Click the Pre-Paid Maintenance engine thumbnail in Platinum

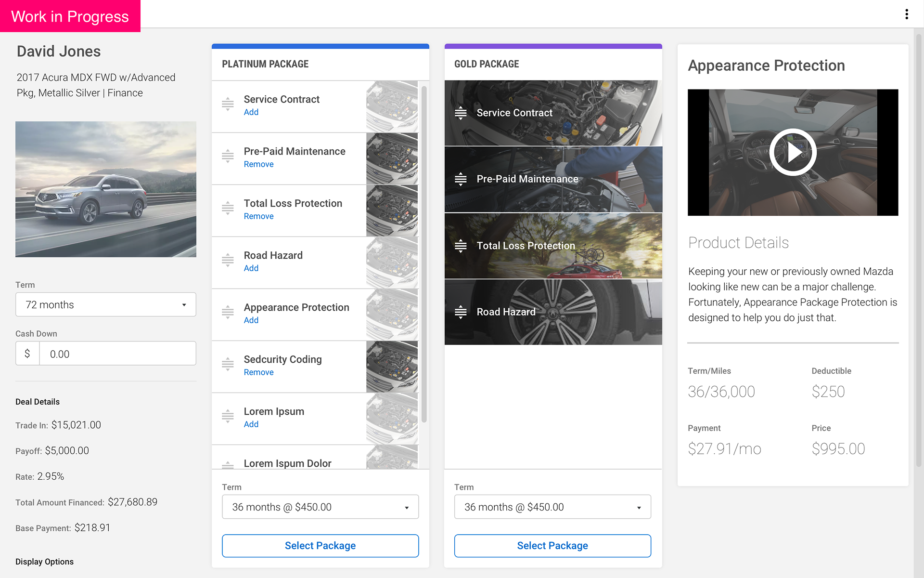pos(392,158)
